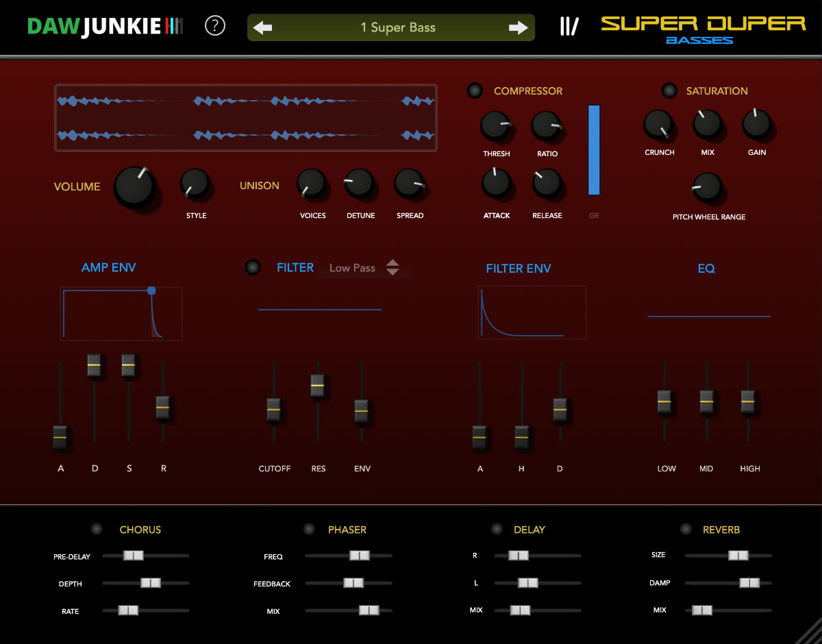Click the Style knob

(x=195, y=184)
